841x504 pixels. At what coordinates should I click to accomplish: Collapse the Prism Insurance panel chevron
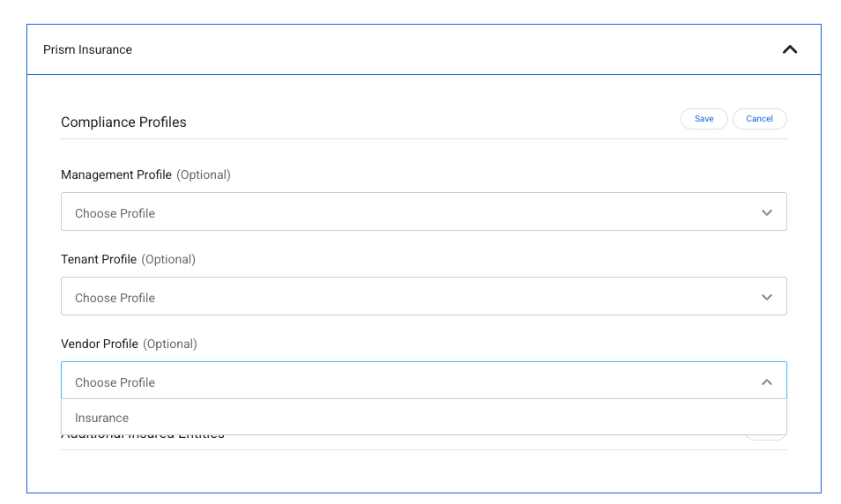[x=789, y=49]
